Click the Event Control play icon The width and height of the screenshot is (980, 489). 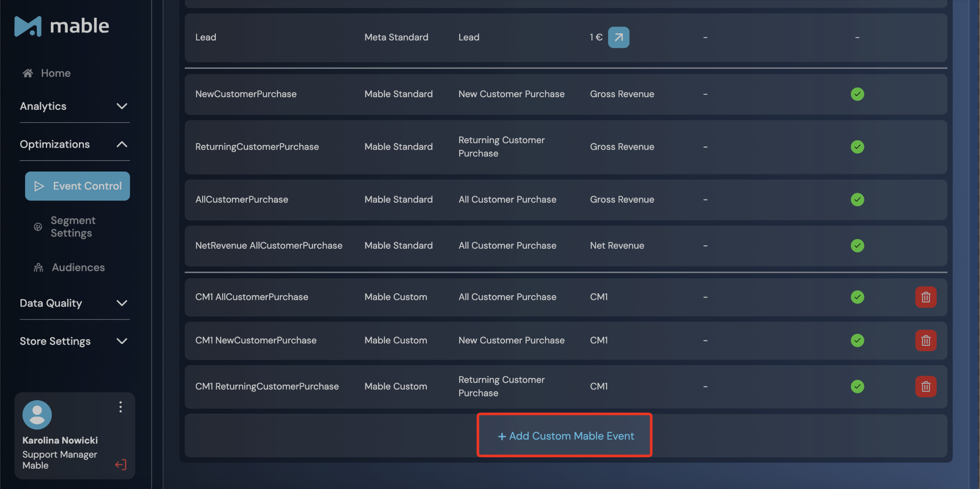tap(39, 186)
